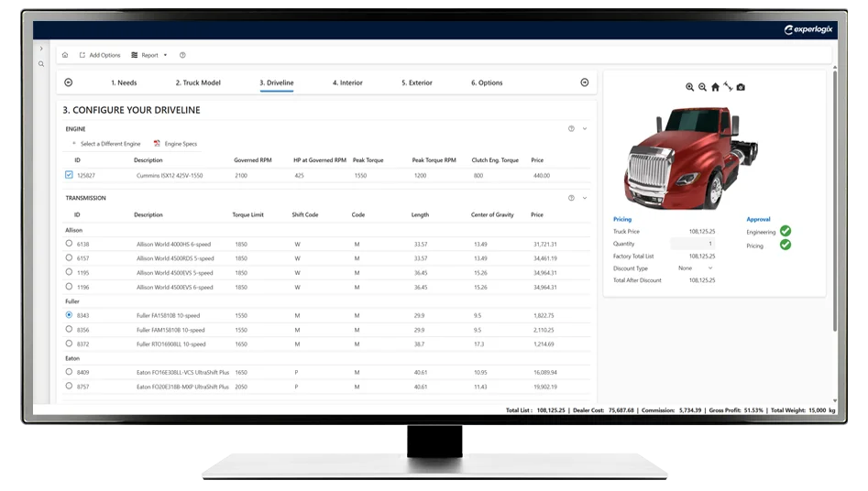
Task: Zoom in on truck 3D view
Action: click(x=690, y=87)
